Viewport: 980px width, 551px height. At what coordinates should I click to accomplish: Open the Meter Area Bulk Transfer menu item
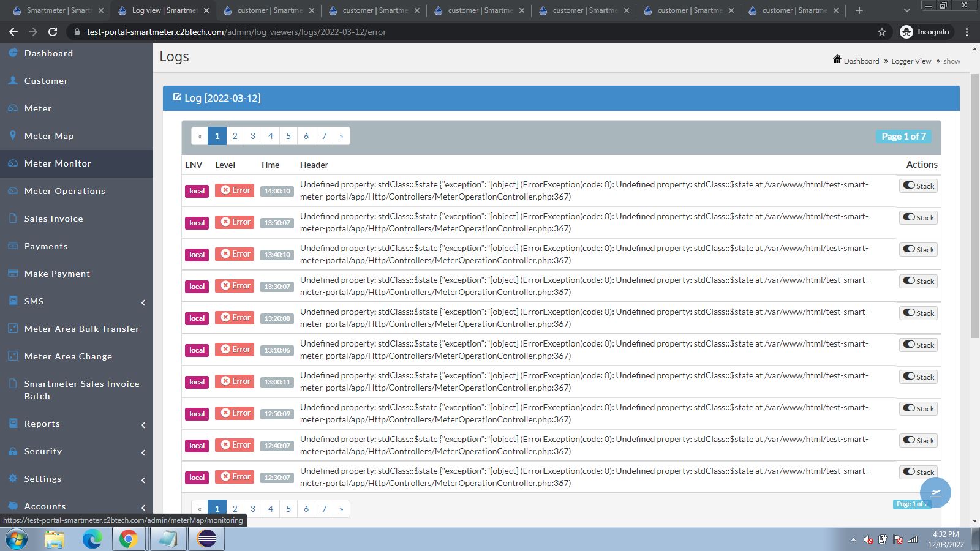click(77, 329)
